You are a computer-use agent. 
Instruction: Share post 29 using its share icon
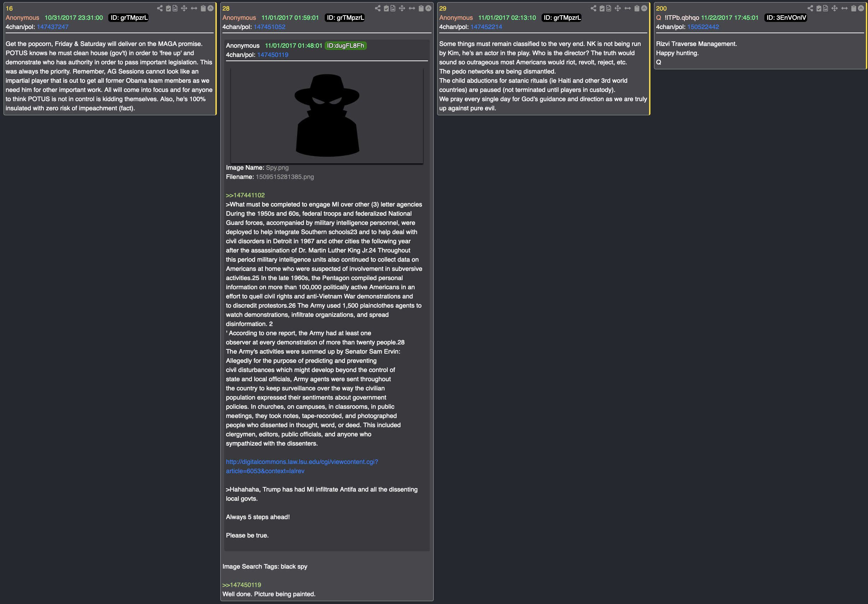(x=594, y=8)
